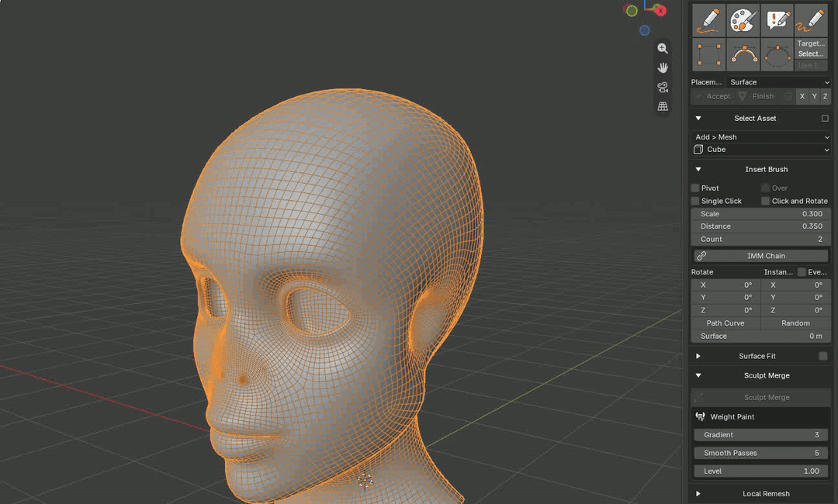Image resolution: width=838 pixels, height=504 pixels.
Task: Adjust the Level 1.00 slider
Action: tap(761, 471)
